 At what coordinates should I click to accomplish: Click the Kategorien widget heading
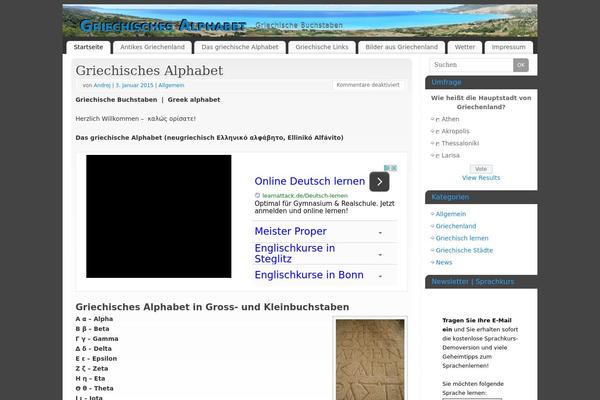click(x=450, y=197)
